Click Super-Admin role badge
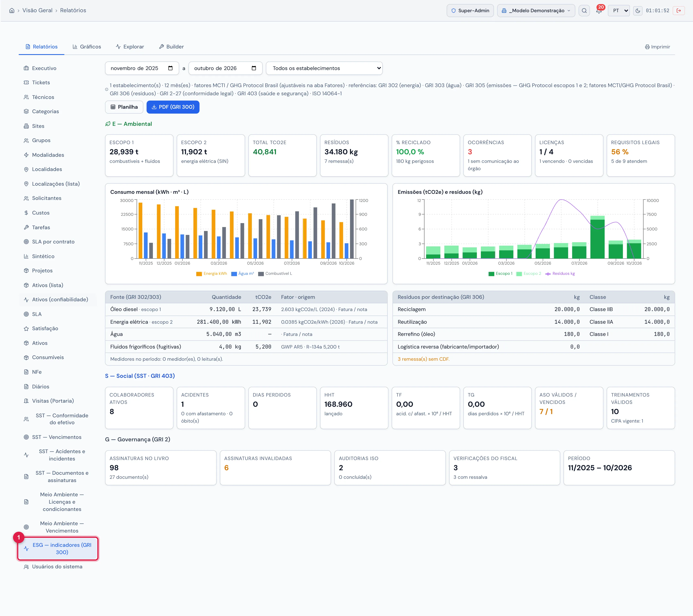 pos(470,11)
